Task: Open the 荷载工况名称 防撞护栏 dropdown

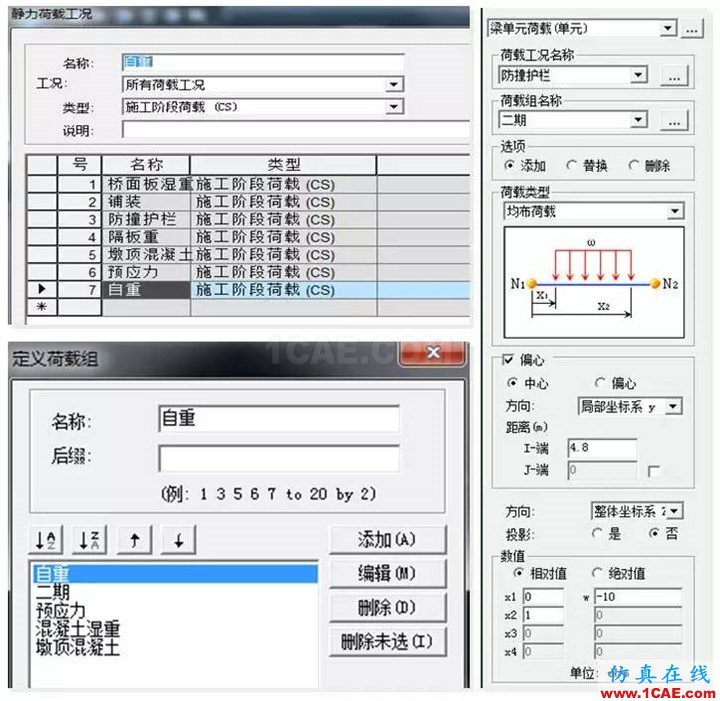Action: coord(638,75)
